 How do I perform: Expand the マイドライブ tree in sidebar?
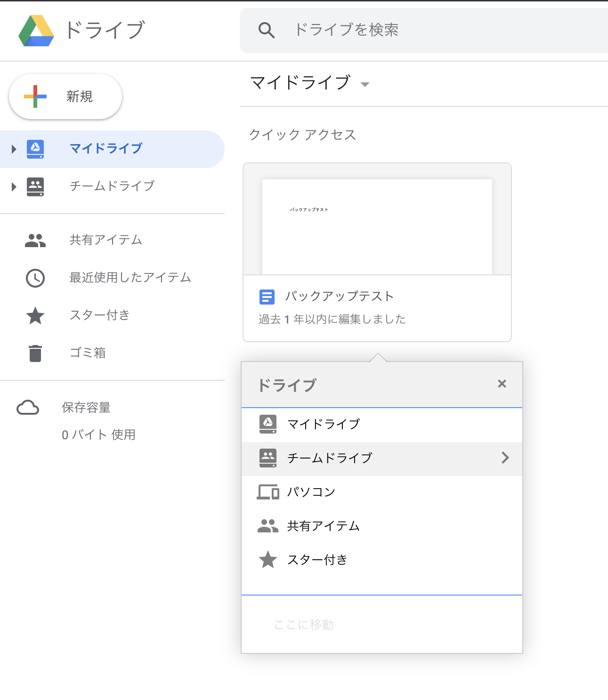pyautogui.click(x=14, y=149)
